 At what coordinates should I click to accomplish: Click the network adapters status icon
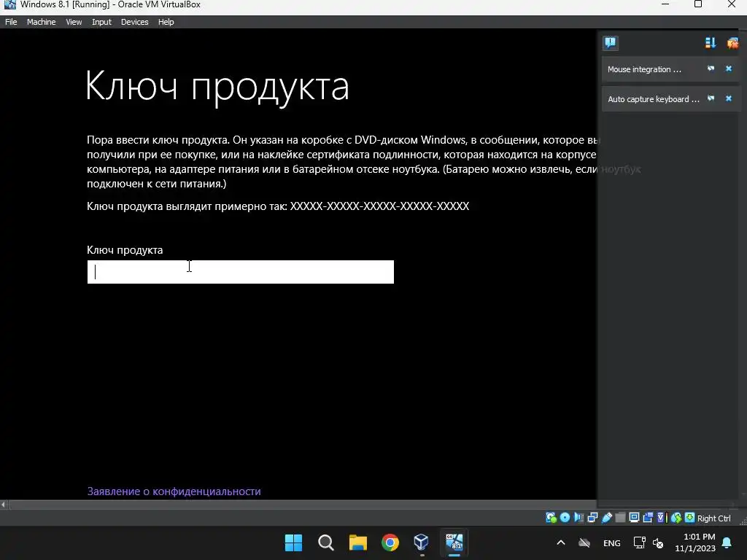pyautogui.click(x=592, y=518)
